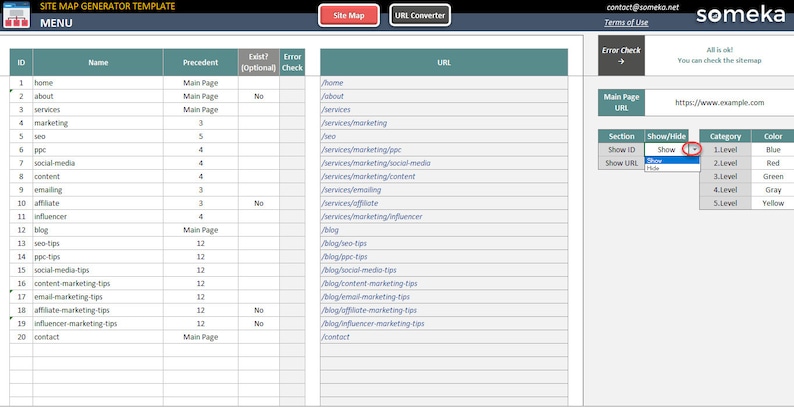Select the ID cell '13'

pos(21,243)
